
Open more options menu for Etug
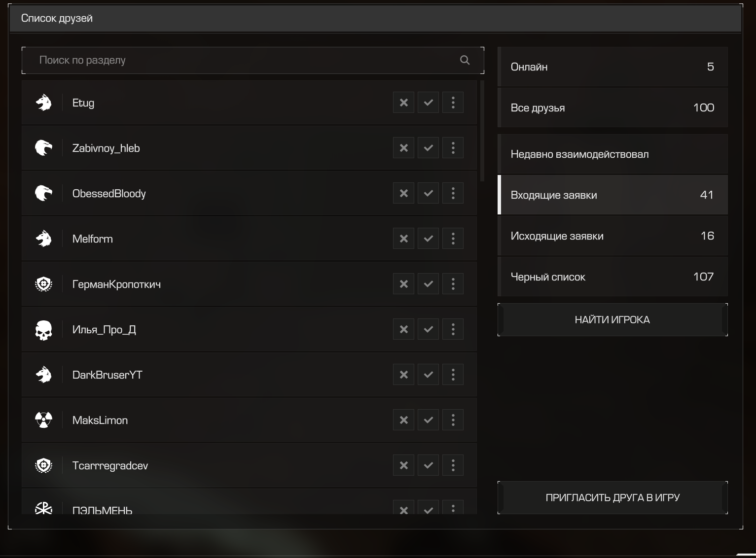coord(453,103)
